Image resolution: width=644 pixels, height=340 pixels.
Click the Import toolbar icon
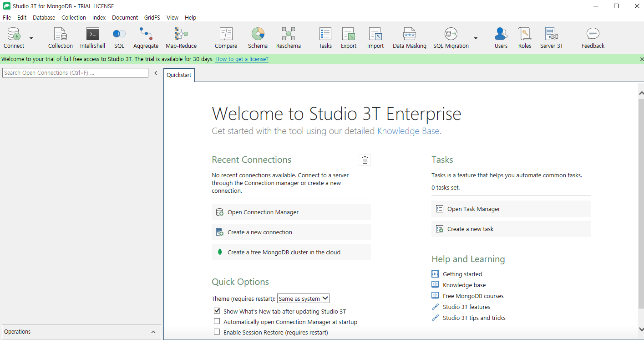coord(375,38)
